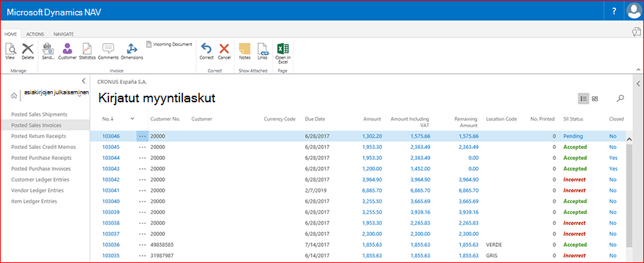Switch to tile view layout
Image resolution: width=644 pixels, height=263 pixels.
click(x=595, y=99)
